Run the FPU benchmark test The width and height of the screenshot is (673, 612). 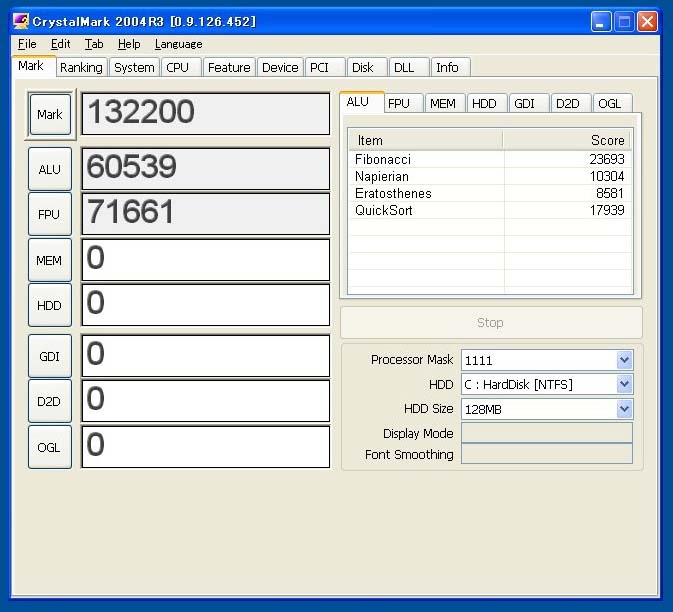(49, 215)
